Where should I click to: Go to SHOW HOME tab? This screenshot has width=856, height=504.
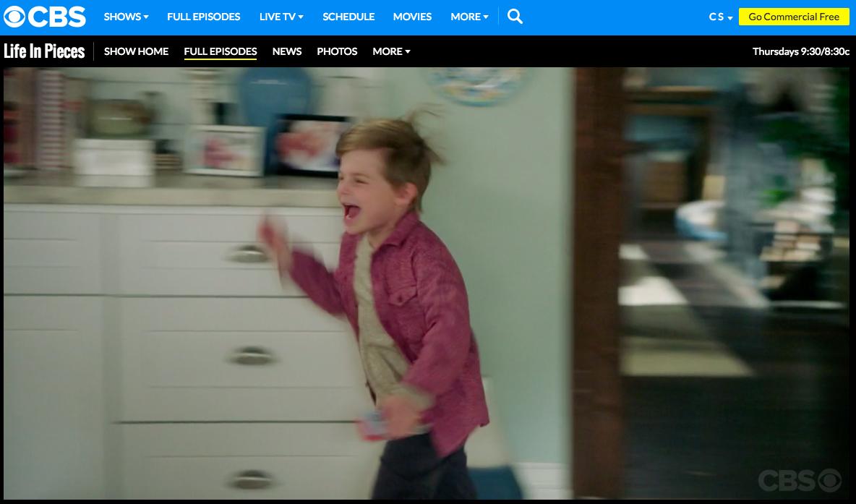coord(136,51)
